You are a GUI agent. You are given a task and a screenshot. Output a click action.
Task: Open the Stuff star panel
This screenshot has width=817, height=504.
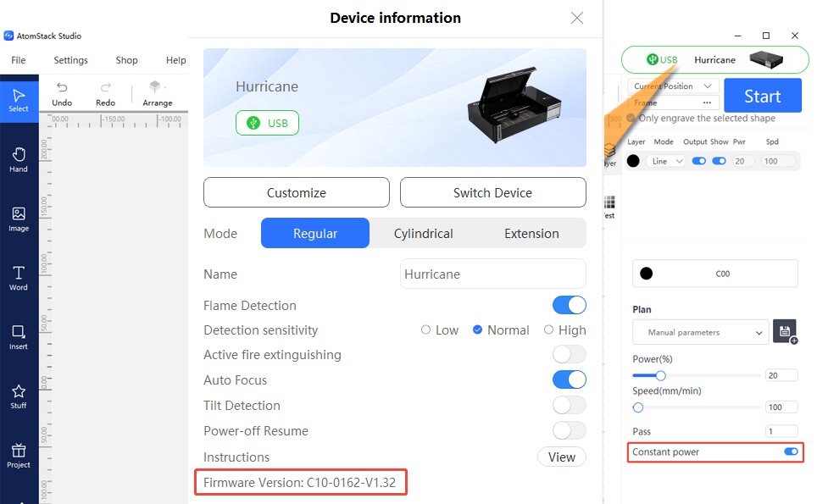(19, 396)
